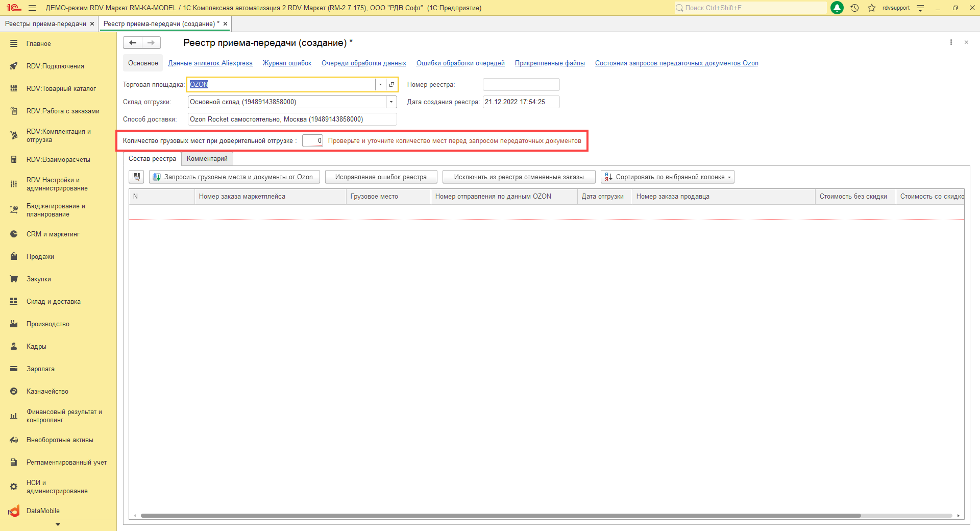The image size is (980, 531).
Task: Open Сортировать по выбранной колонке dropdown
Action: click(668, 177)
